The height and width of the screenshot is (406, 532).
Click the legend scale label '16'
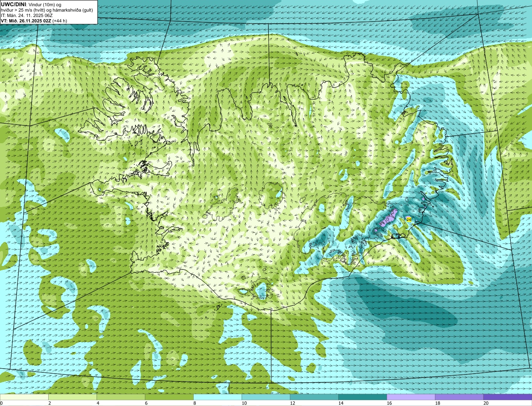coord(389,403)
